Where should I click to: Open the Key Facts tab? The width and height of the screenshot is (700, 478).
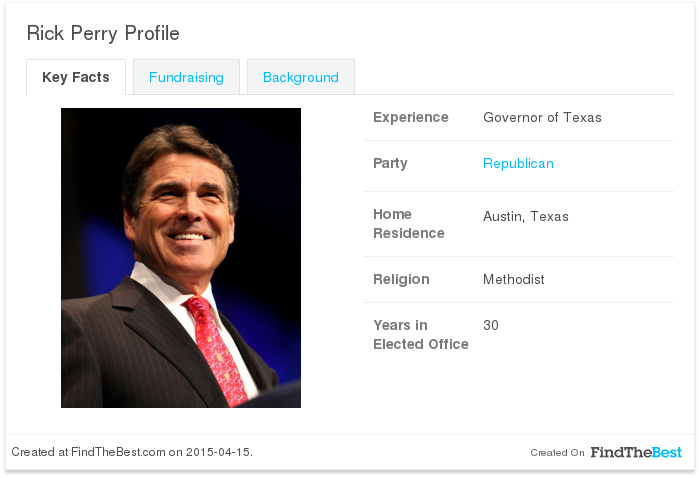[76, 77]
